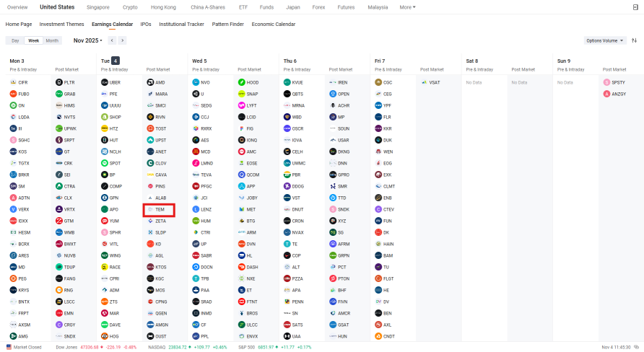Click the TEM stock logo icon

150,209
